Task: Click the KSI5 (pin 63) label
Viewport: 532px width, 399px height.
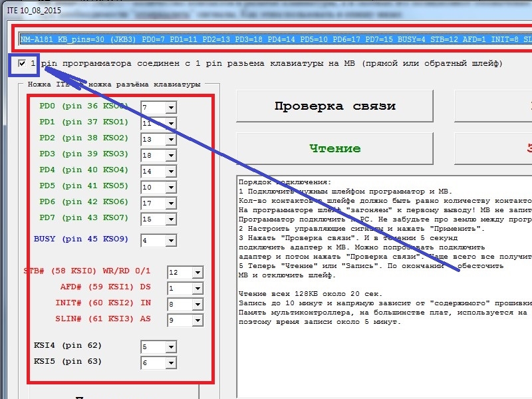Action: click(x=68, y=361)
